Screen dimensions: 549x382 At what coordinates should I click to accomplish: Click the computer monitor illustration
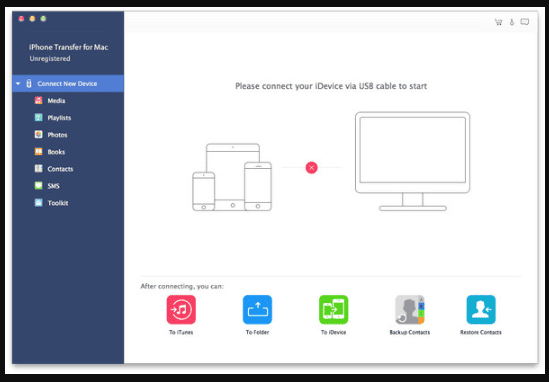[x=412, y=161]
